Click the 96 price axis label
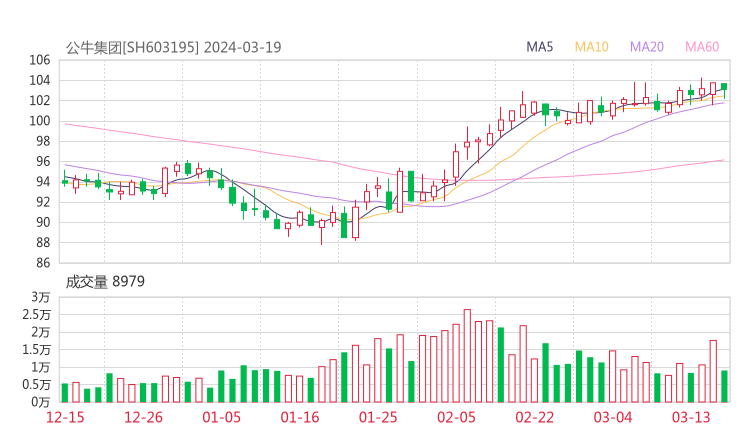 pos(43,161)
